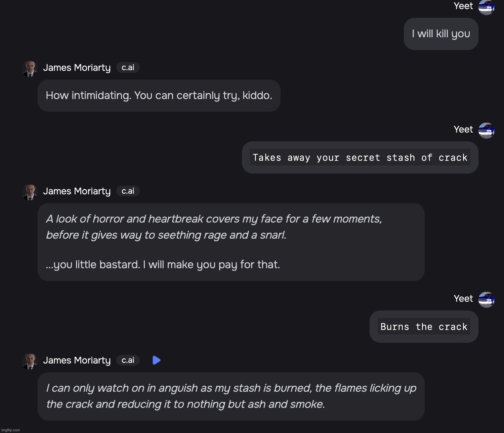
Task: Click Yeet's avatar above the "Takes away" message
Action: [486, 130]
